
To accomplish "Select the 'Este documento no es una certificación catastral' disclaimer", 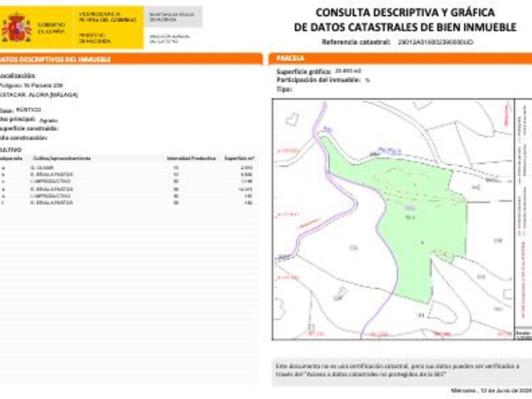I will point(397,370).
